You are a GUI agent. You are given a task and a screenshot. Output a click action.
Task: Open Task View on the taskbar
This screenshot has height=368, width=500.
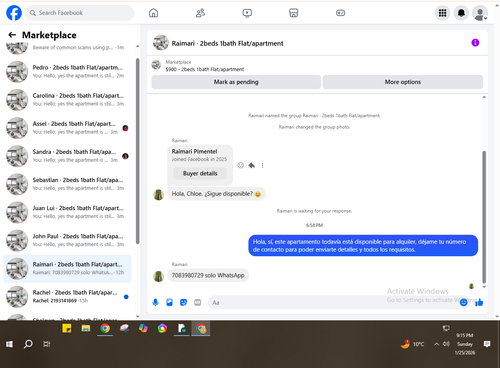point(47,344)
